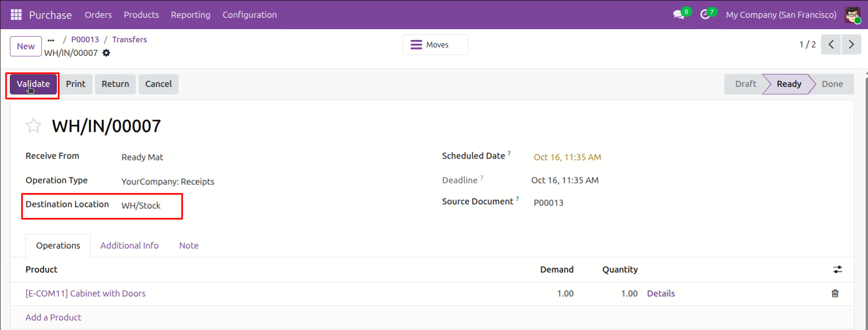
Task: Click the Product column header
Action: [41, 269]
